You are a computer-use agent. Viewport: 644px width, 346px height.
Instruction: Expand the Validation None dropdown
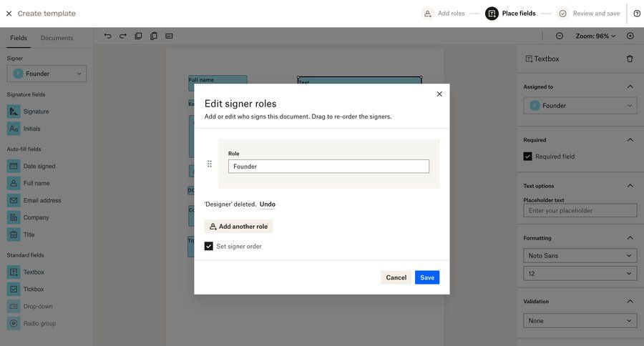pos(580,321)
